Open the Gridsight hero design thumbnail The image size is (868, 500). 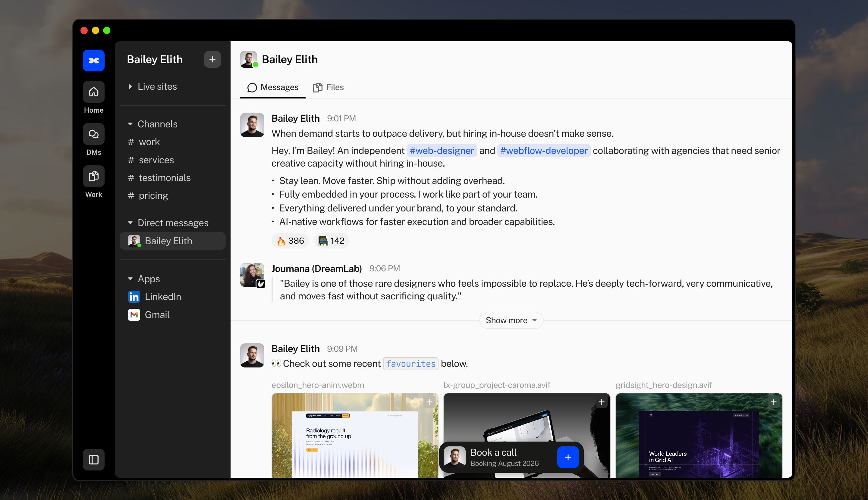coord(699,436)
